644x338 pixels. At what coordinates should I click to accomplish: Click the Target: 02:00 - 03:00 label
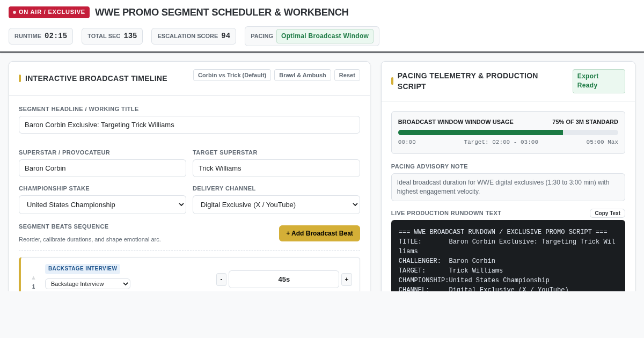point(501,142)
